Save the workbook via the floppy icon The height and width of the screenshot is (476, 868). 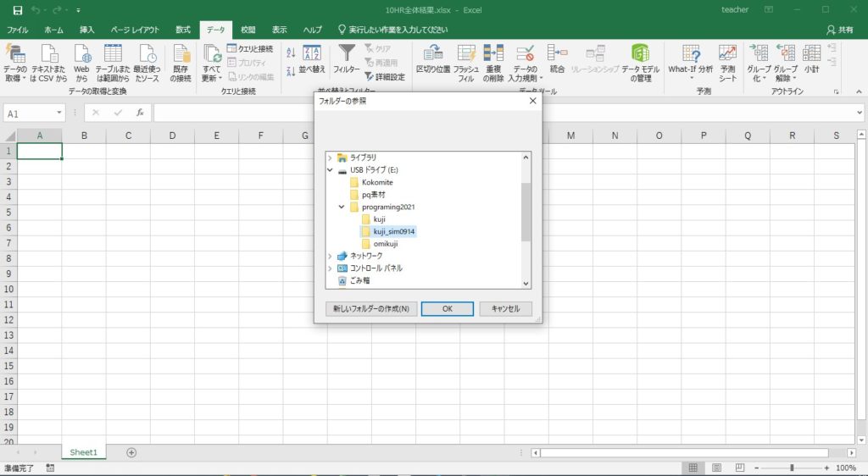(17, 10)
